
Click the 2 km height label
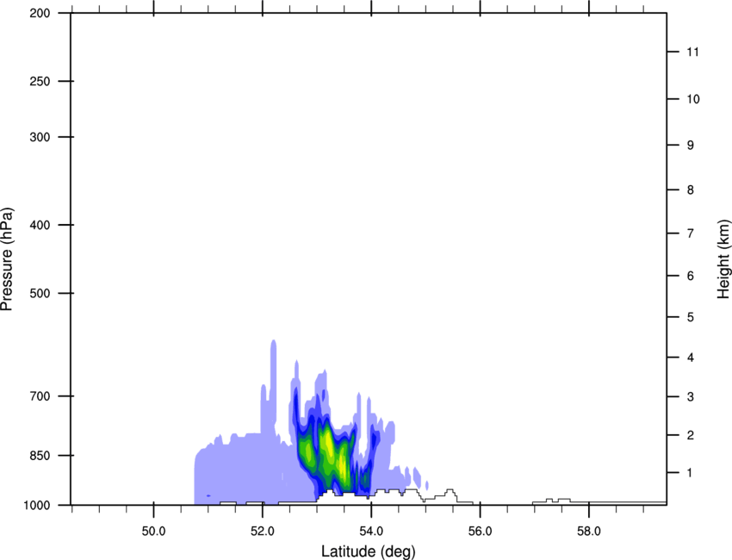pos(691,435)
